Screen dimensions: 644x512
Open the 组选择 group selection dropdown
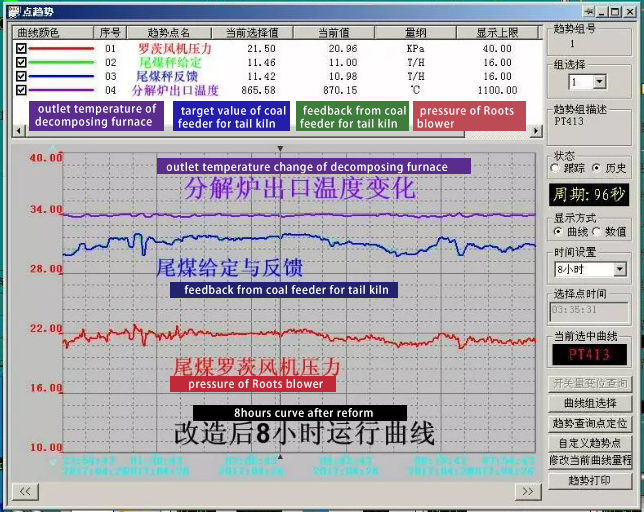pyautogui.click(x=599, y=81)
